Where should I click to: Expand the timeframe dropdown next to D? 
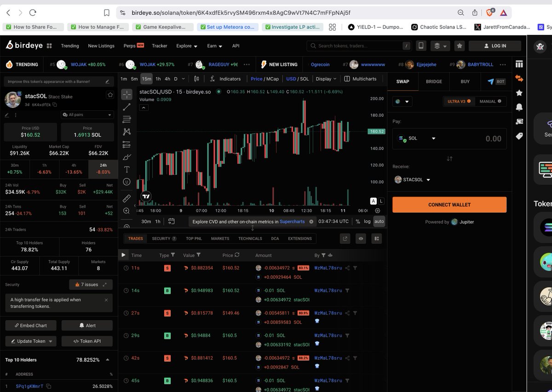pyautogui.click(x=183, y=79)
